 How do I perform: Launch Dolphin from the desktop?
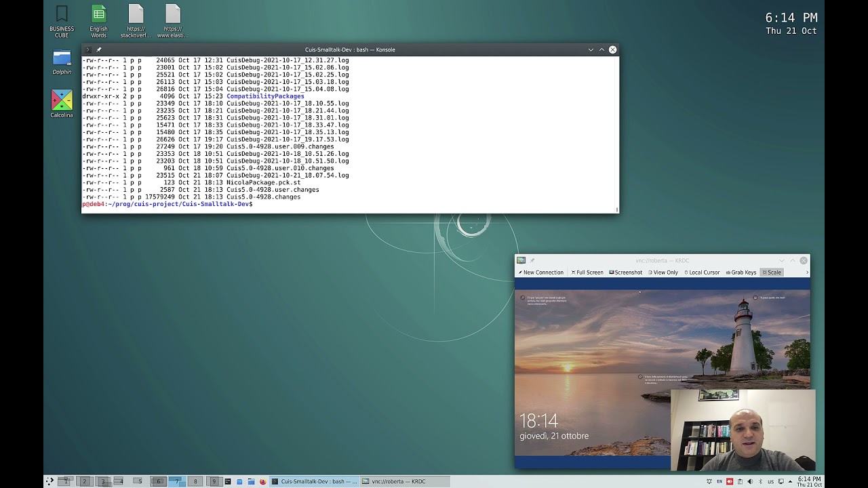[x=62, y=62]
